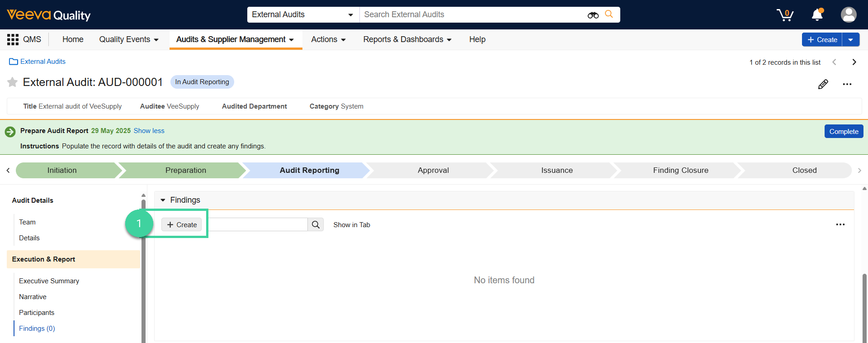This screenshot has height=343, width=868.
Task: Open Details in the sidebar
Action: 29,238
